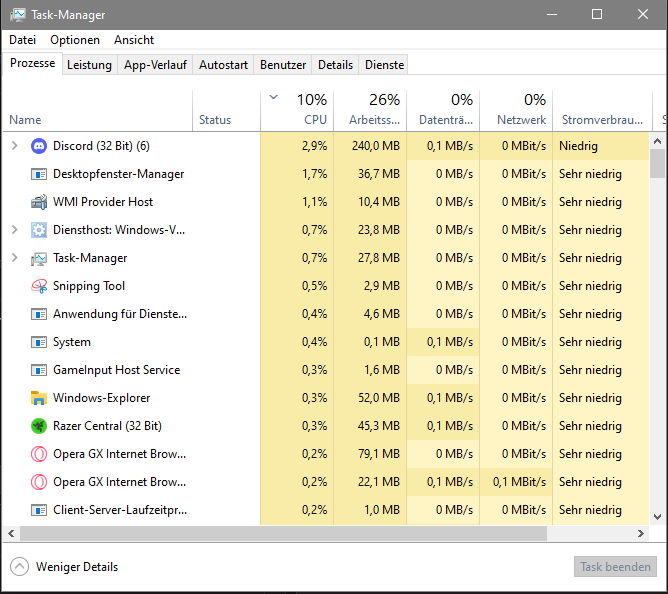Viewport: 668px width, 594px height.
Task: Click the Task-Manager title bar icon
Action: point(17,15)
